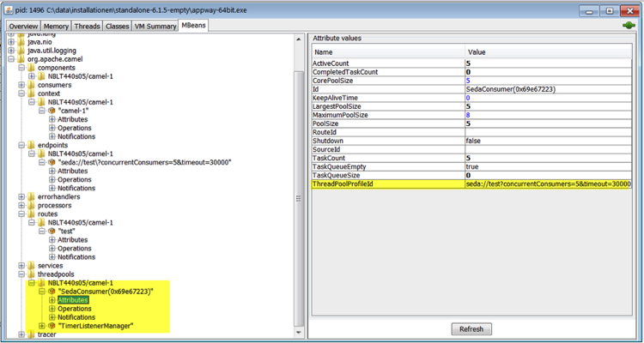The image size is (644, 343).
Task: Click the green connection status icon
Action: (x=628, y=26)
